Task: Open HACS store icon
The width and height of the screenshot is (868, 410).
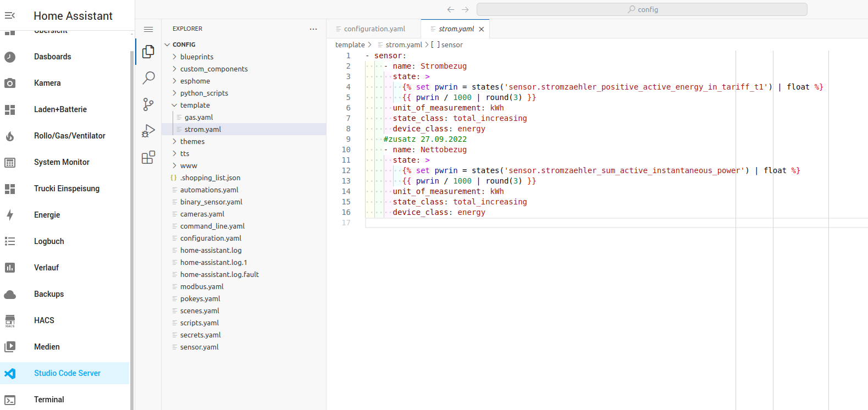Action: click(x=10, y=320)
